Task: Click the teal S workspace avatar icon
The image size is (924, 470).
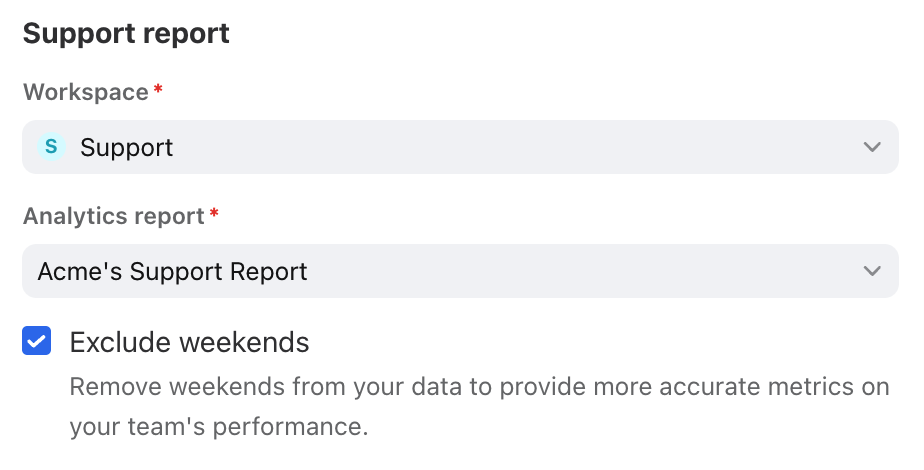Action: point(51,146)
